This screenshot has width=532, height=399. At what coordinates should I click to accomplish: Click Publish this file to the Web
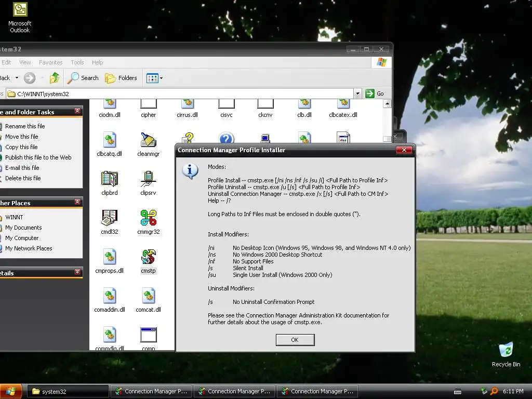[x=38, y=157]
